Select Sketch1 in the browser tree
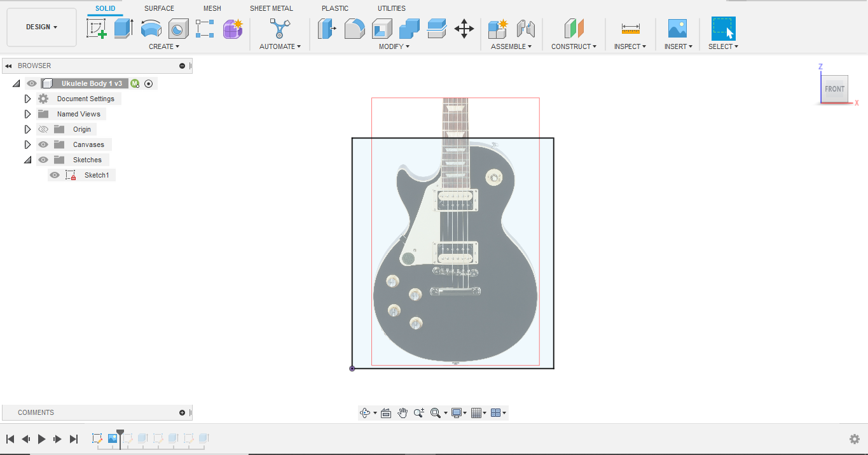 (x=97, y=175)
